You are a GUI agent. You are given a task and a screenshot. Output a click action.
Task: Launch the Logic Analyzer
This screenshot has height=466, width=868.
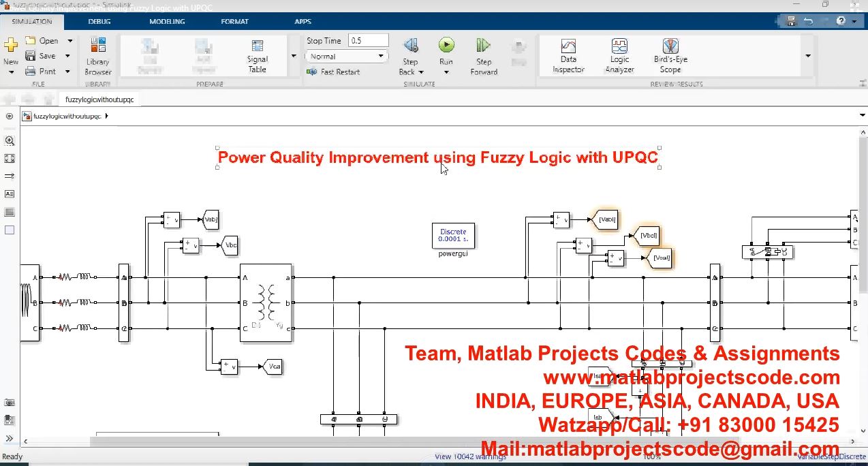click(x=619, y=56)
